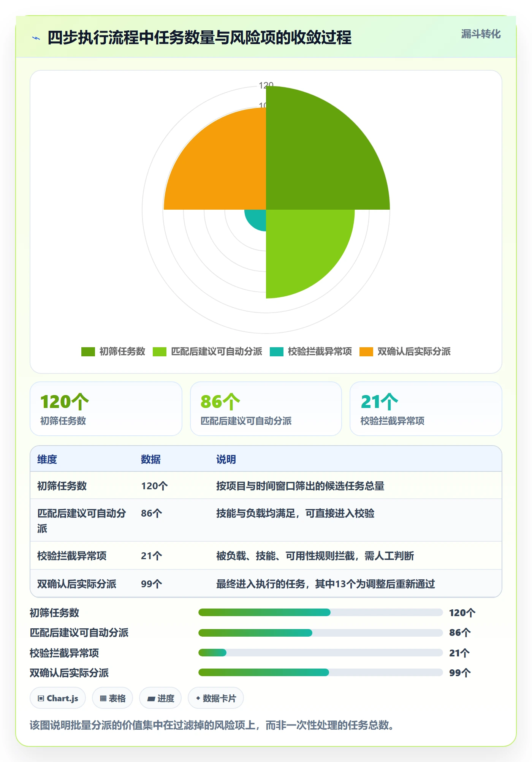This screenshot has width=532, height=762.
Task: Click description 按项目与时间窗口筛出的候选任务总量
Action: tap(300, 486)
